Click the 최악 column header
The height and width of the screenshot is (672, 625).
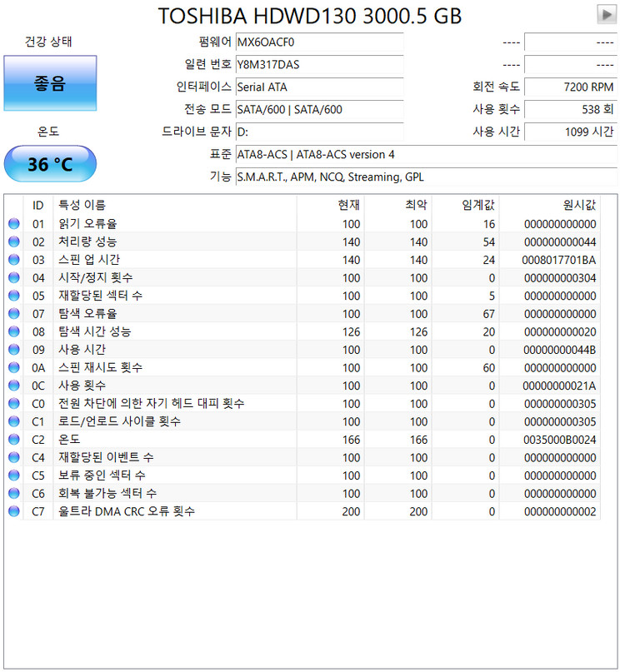click(397, 206)
